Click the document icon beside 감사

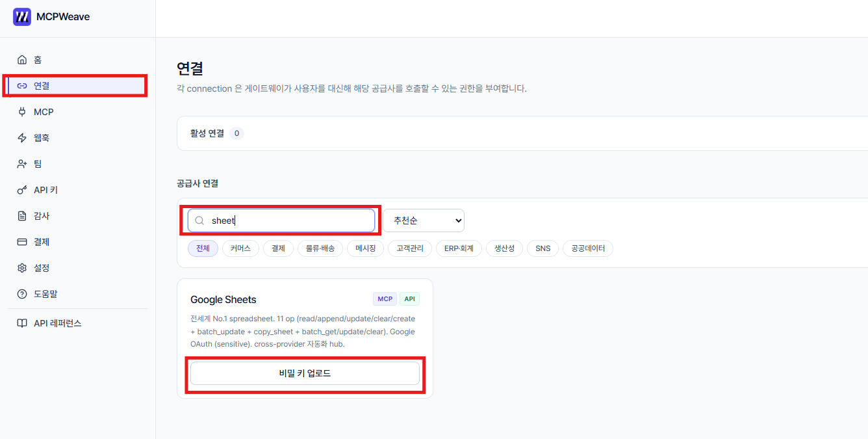pyautogui.click(x=22, y=216)
